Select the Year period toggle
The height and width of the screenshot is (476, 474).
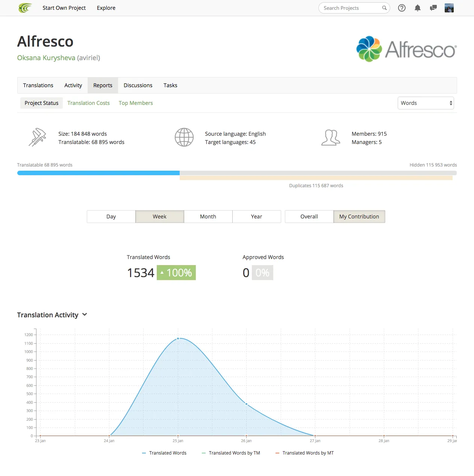(257, 217)
